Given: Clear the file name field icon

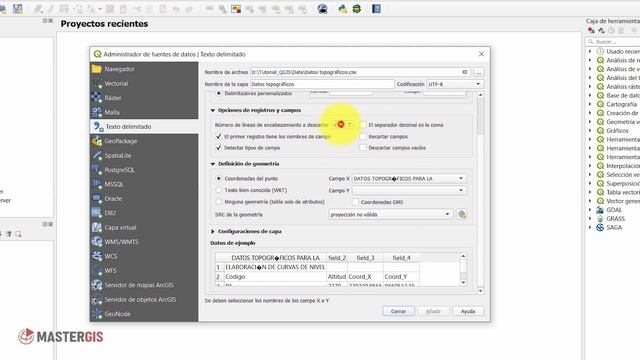Looking at the screenshot, I should 464,72.
